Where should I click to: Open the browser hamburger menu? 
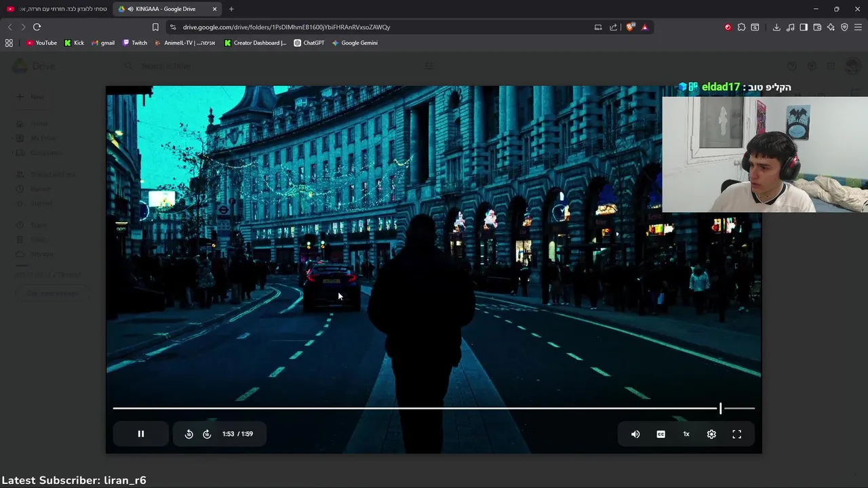[x=858, y=27]
